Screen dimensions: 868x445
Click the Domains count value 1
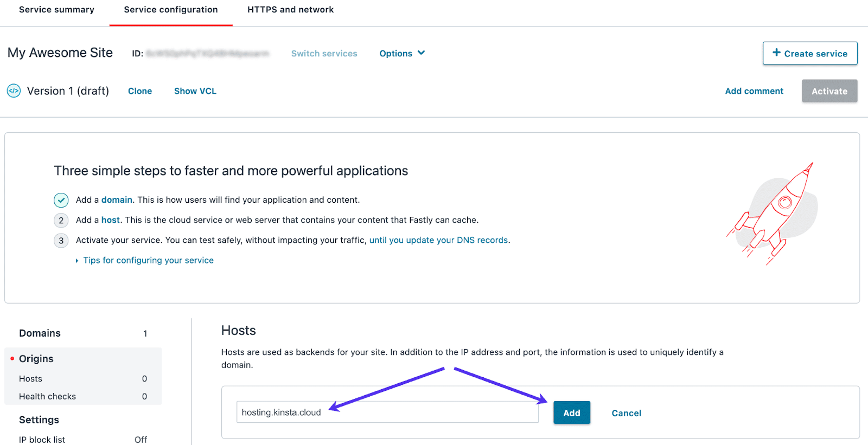click(145, 333)
